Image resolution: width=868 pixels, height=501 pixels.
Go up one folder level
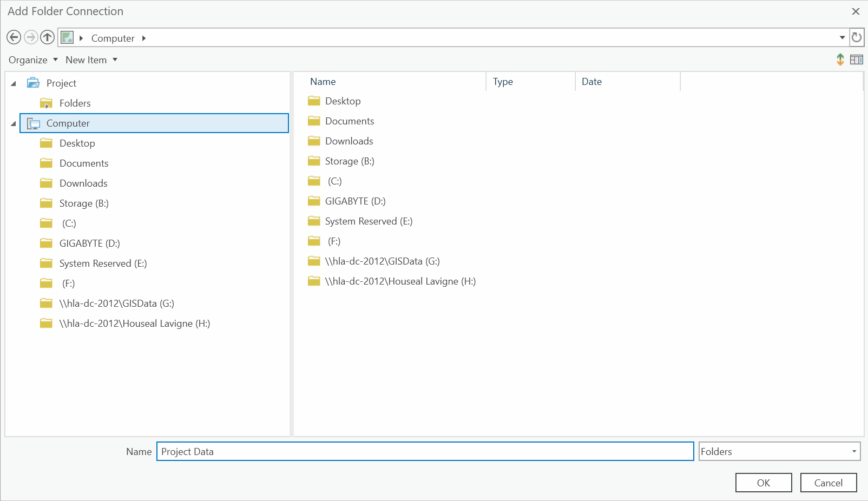pyautogui.click(x=48, y=37)
